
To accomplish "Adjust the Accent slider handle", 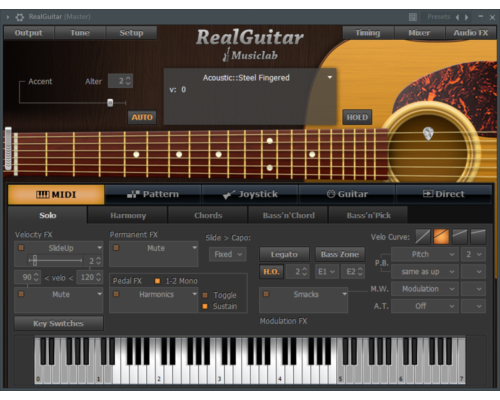I will 110,103.
